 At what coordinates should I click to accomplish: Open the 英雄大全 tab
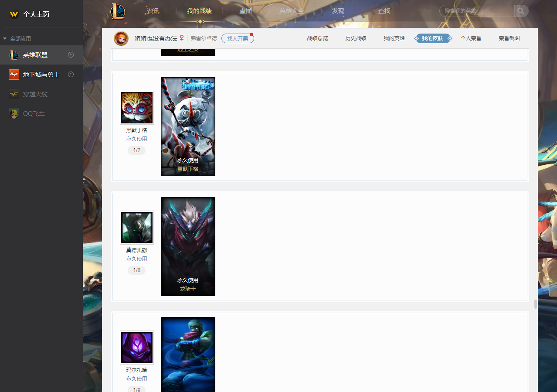click(x=292, y=11)
